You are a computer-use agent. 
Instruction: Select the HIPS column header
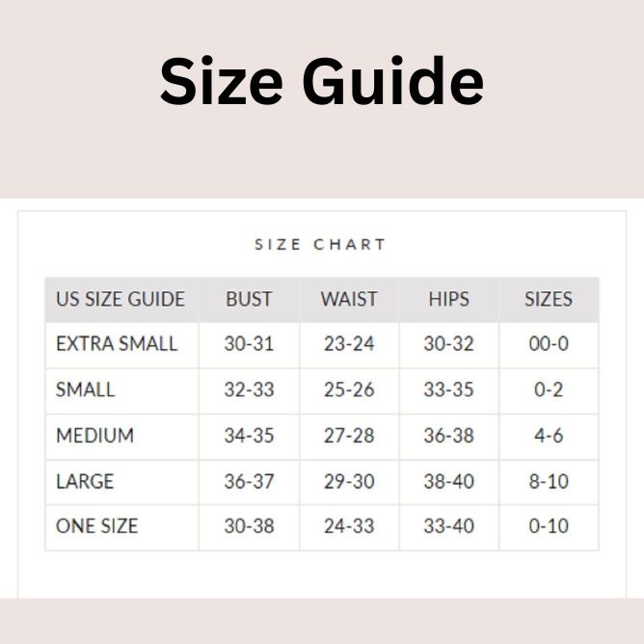[448, 299]
